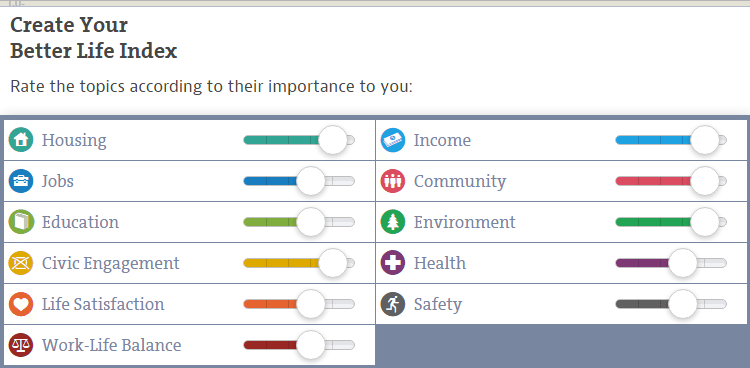The width and height of the screenshot is (750, 368).
Task: Click the Life Satisfaction label text
Action: tap(103, 304)
